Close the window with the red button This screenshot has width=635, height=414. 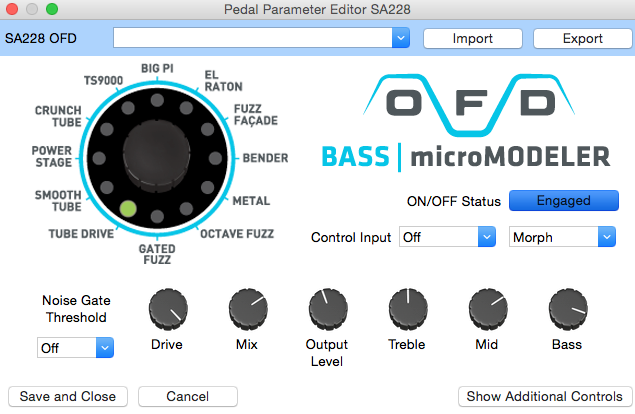tap(12, 9)
